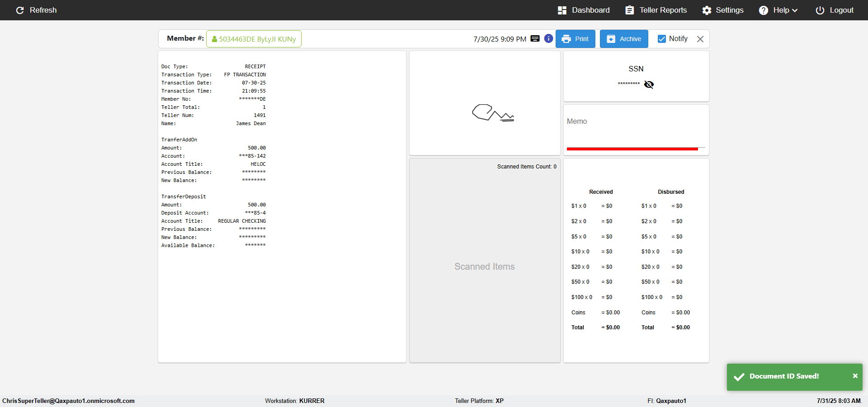Viewport: 868px width, 407px height.
Task: Toggle the Notify checkbox
Action: [x=661, y=39]
